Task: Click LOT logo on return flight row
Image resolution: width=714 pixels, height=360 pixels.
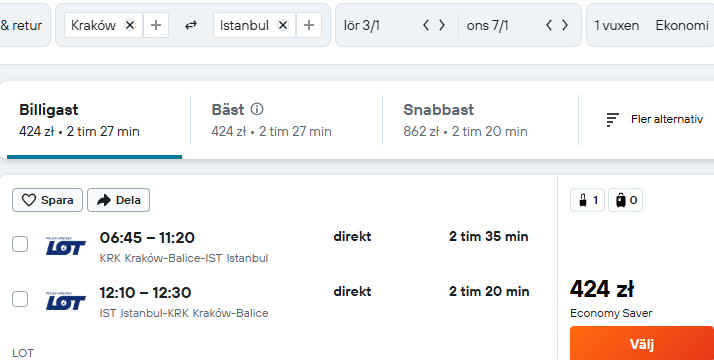Action: tap(66, 301)
